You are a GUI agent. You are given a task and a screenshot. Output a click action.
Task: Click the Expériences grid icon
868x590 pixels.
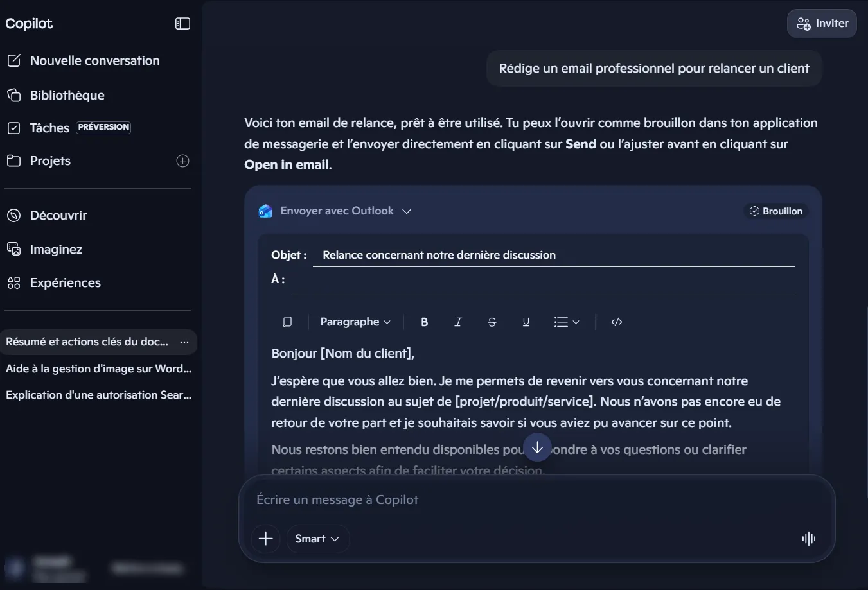[14, 282]
